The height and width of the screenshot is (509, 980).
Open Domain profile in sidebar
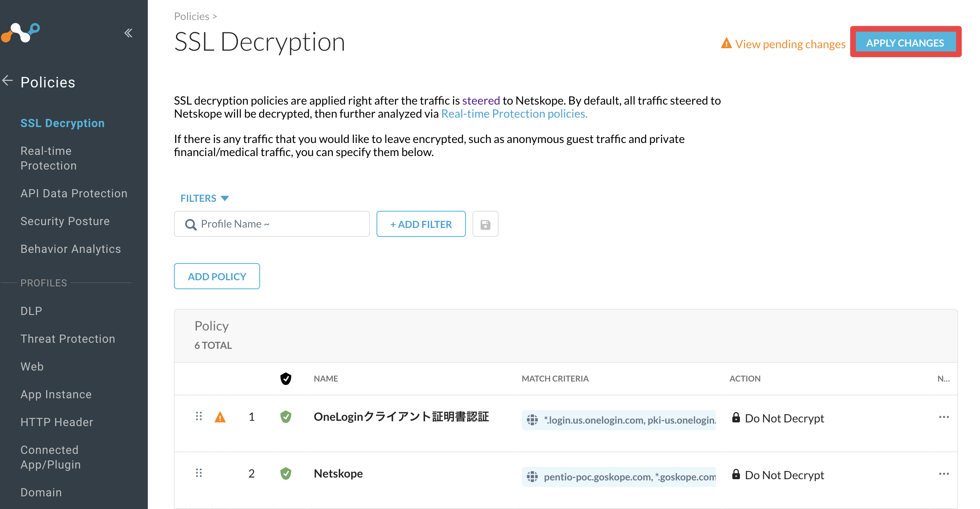pos(41,492)
